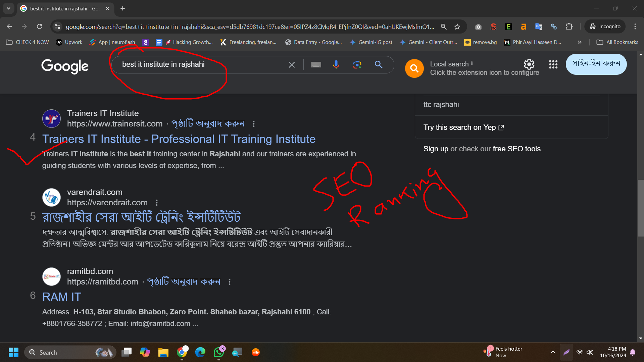Open the red SEO extension icon
The height and width of the screenshot is (362, 644).
click(x=493, y=27)
